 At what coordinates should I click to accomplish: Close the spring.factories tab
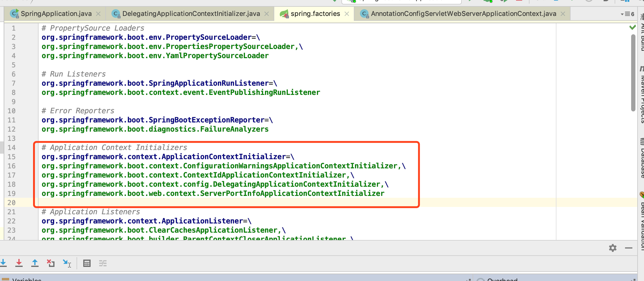(x=347, y=14)
